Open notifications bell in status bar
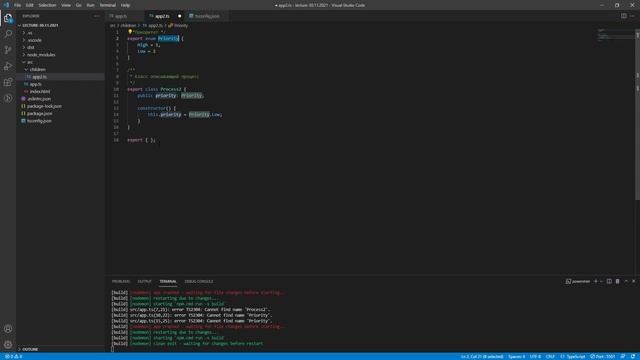This screenshot has width=640, height=360. (x=633, y=356)
